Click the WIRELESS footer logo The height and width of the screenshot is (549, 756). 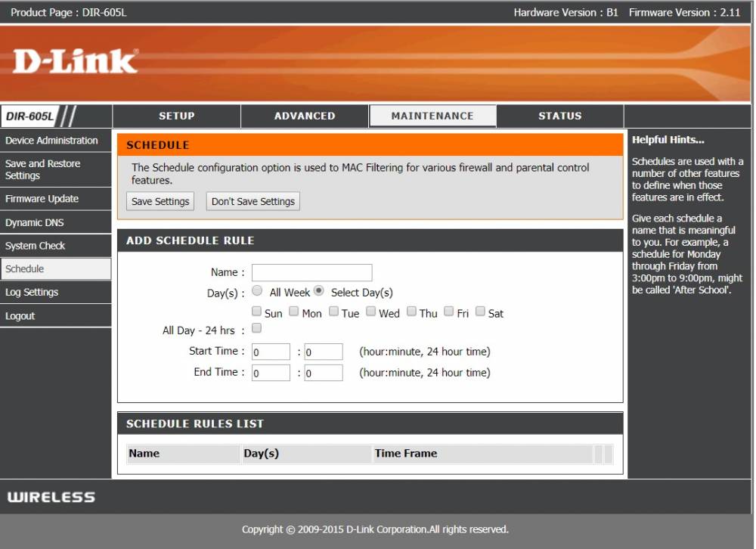click(x=51, y=497)
